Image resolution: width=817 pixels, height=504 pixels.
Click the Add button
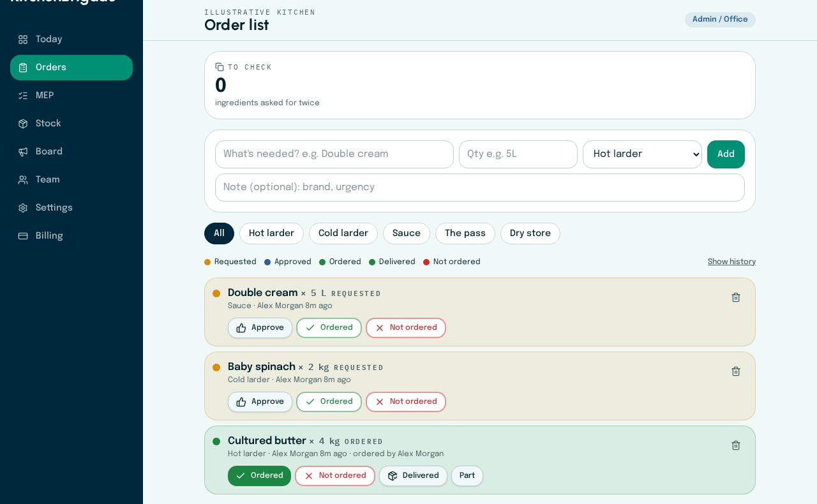pyautogui.click(x=726, y=154)
